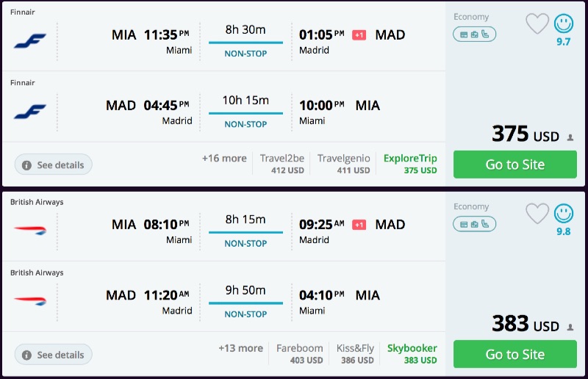
Task: Choose the Kiss&Fly 386 USD offer
Action: pyautogui.click(x=356, y=354)
